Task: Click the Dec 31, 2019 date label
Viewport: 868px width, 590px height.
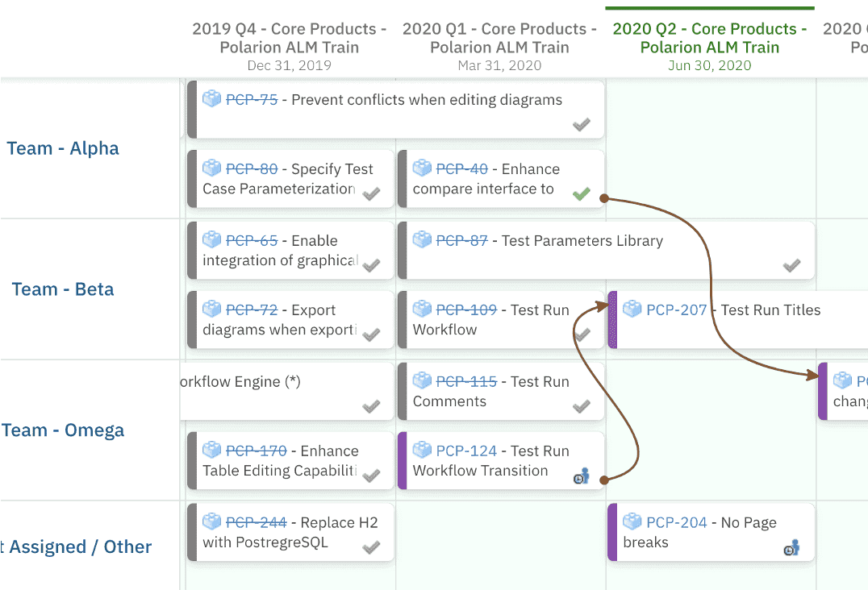Action: pos(289,65)
